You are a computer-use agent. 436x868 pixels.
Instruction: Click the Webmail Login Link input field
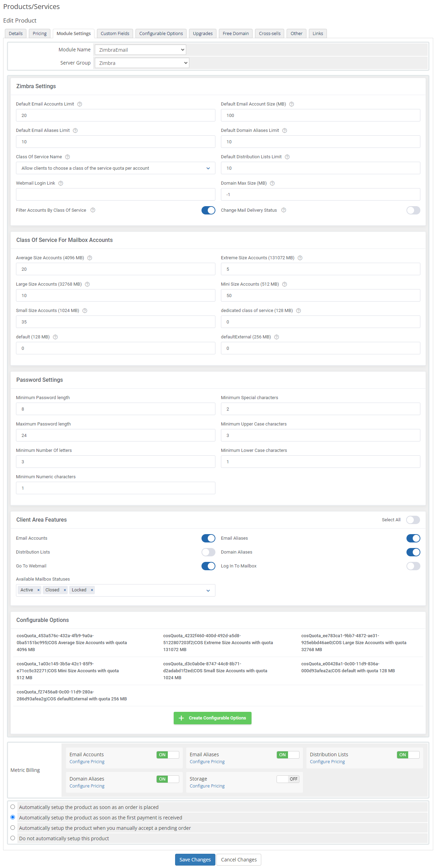[115, 195]
